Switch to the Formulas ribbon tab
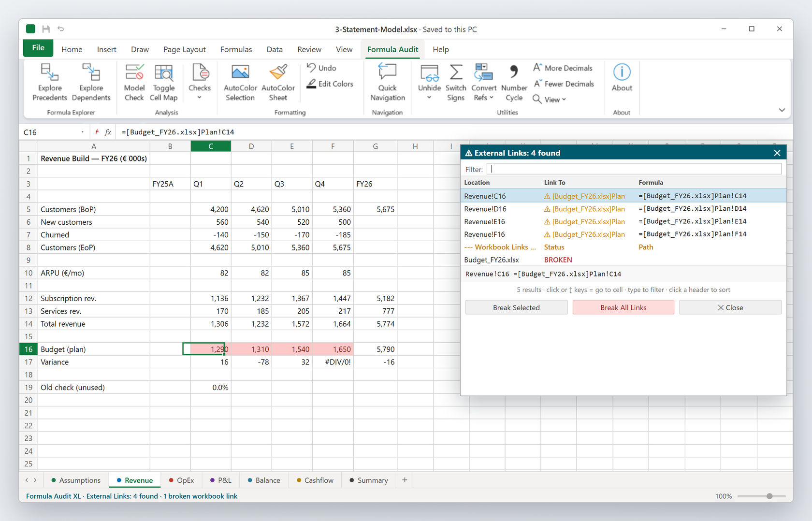Image resolution: width=812 pixels, height=521 pixels. tap(236, 49)
